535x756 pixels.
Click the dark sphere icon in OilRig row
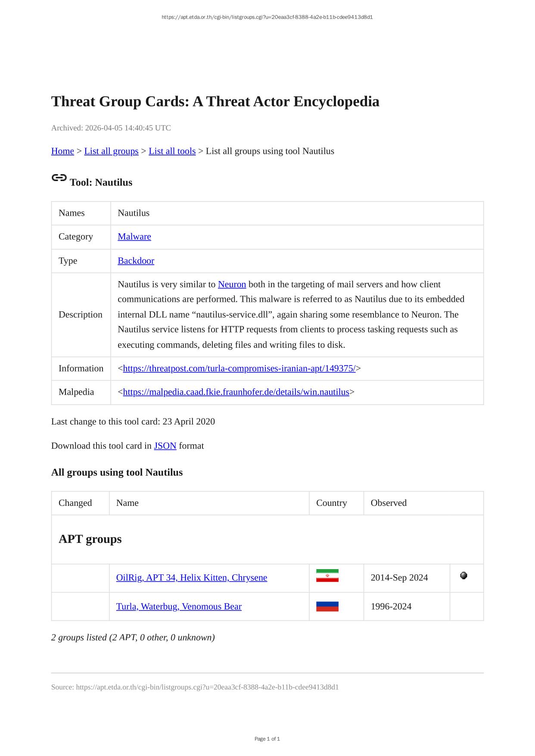(x=463, y=576)
